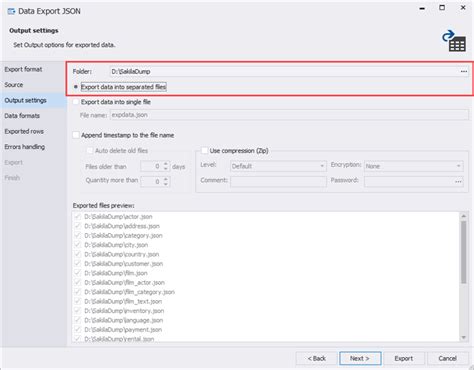This screenshot has height=370, width=474.
Task: Click the password ellipsis button
Action: click(x=458, y=182)
